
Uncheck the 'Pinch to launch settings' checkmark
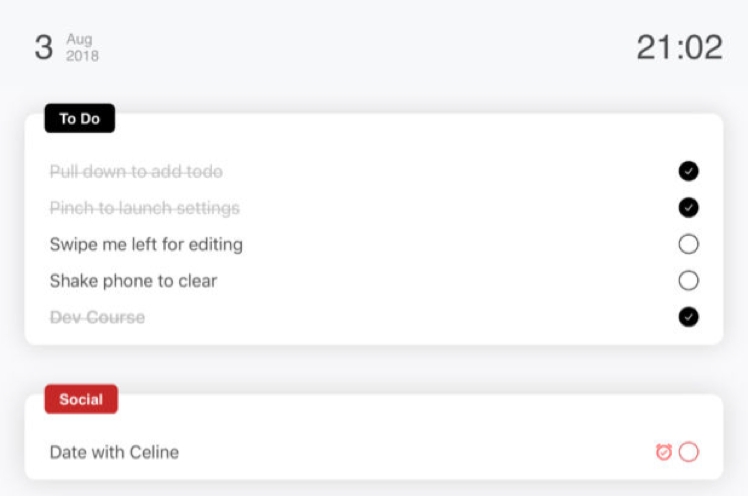pyautogui.click(x=688, y=208)
